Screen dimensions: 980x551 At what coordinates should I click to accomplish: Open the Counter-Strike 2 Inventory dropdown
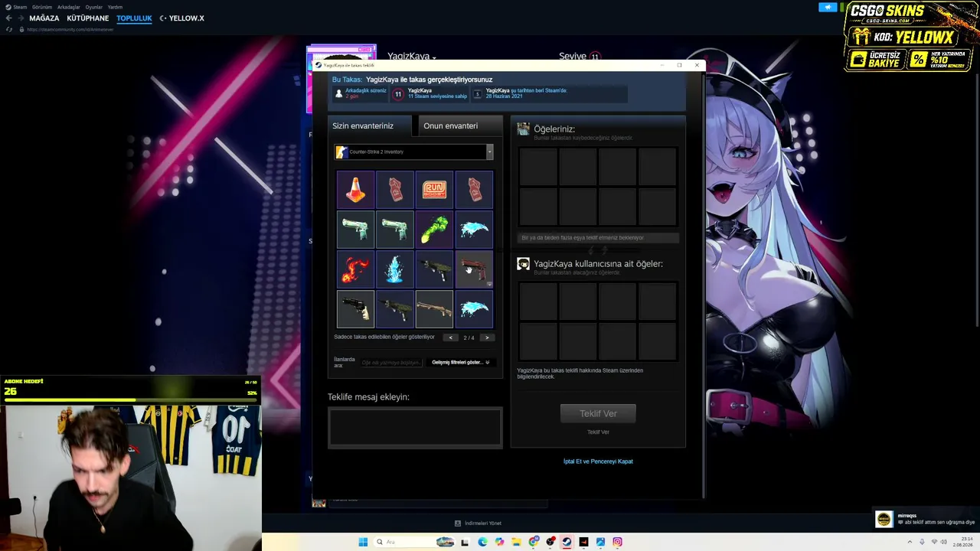(413, 152)
